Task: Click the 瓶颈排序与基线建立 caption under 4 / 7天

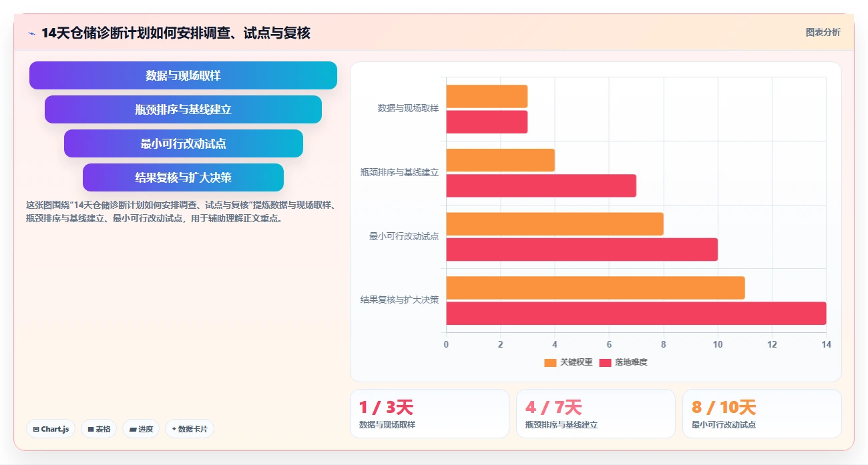Action: 562,425
